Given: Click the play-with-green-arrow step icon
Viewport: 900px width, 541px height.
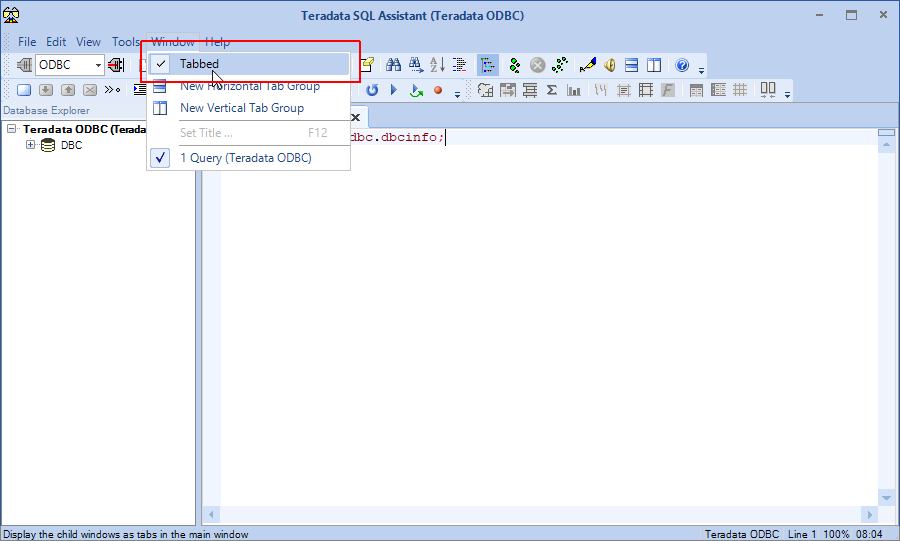Looking at the screenshot, I should click(x=416, y=90).
